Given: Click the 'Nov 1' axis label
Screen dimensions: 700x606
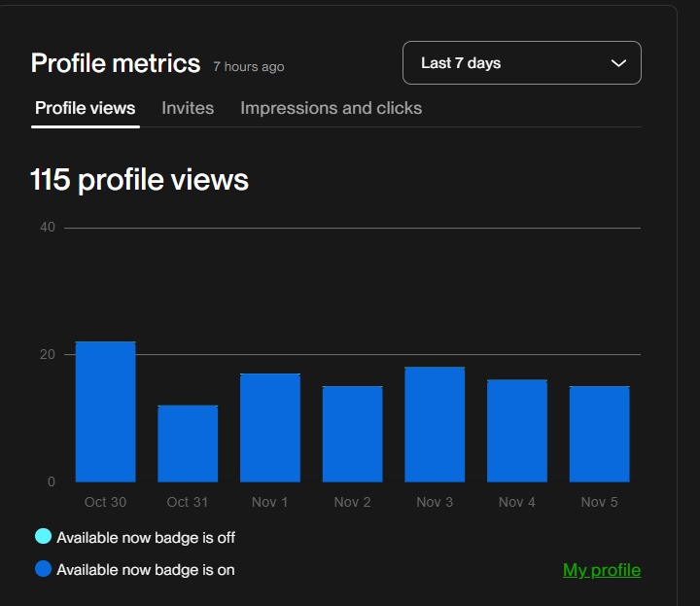Looking at the screenshot, I should (x=269, y=502).
